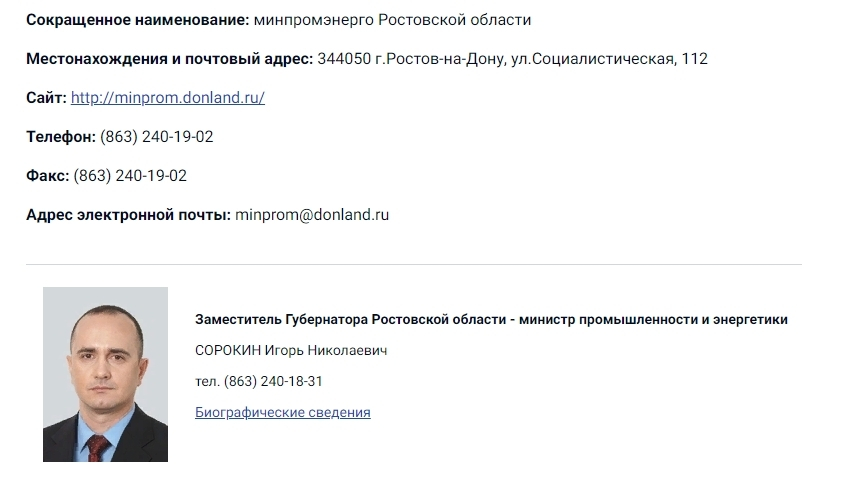This screenshot has width=841, height=478.
Task: Click the Сокращенное наименование label
Action: coord(138,20)
